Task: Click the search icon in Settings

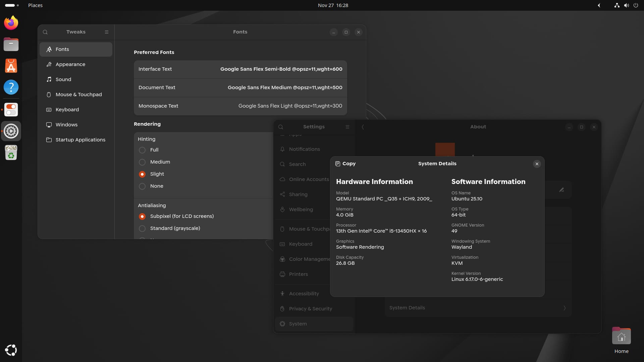Action: coord(281,127)
